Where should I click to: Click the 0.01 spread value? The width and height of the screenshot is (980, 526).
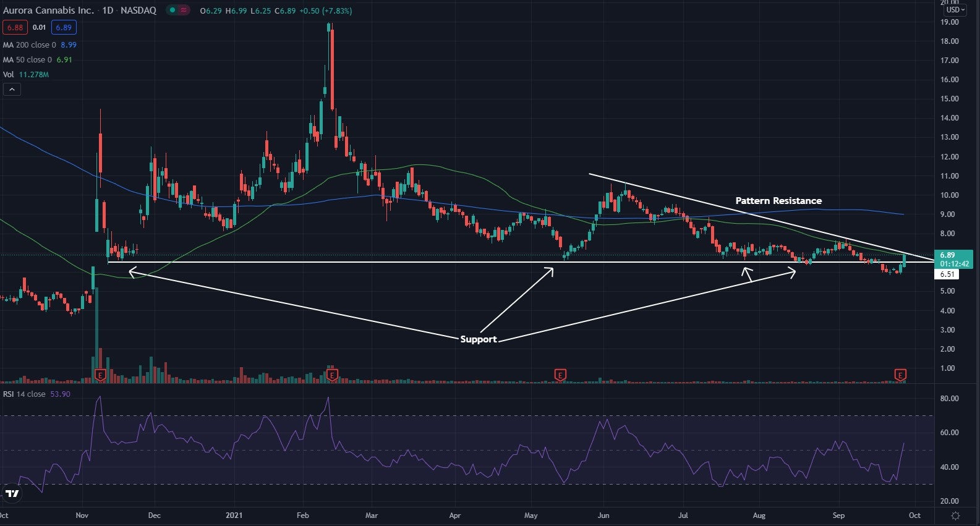[39, 27]
